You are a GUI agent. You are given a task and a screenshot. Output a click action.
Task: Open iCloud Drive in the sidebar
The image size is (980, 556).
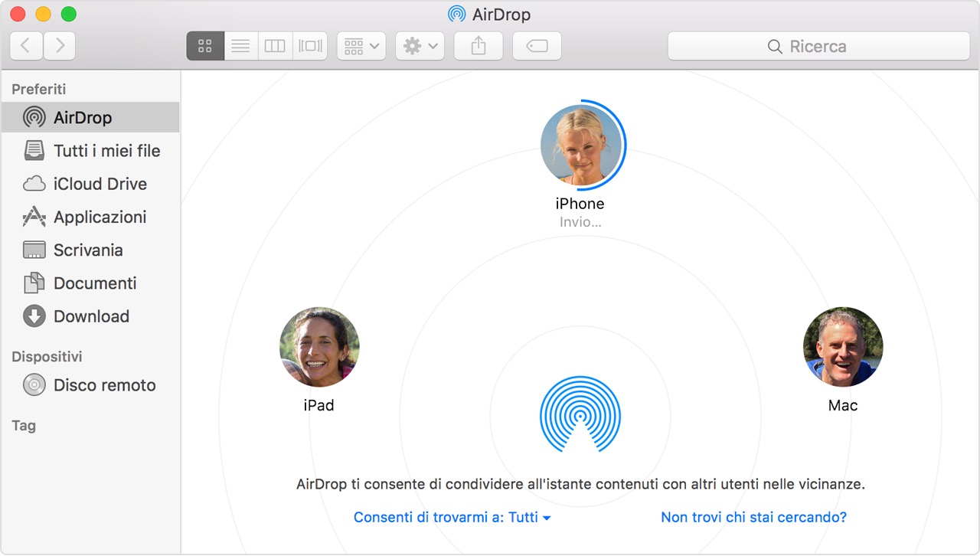coord(90,184)
